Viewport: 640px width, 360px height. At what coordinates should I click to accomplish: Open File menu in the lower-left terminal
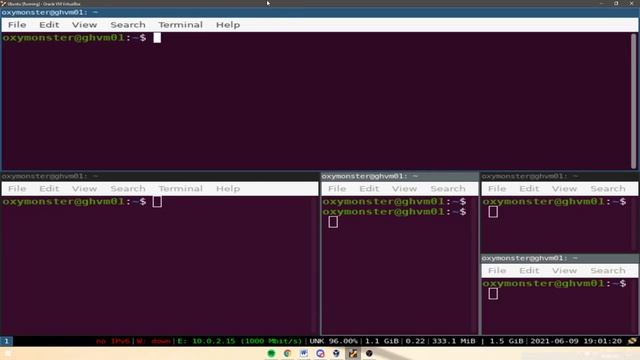[17, 189]
